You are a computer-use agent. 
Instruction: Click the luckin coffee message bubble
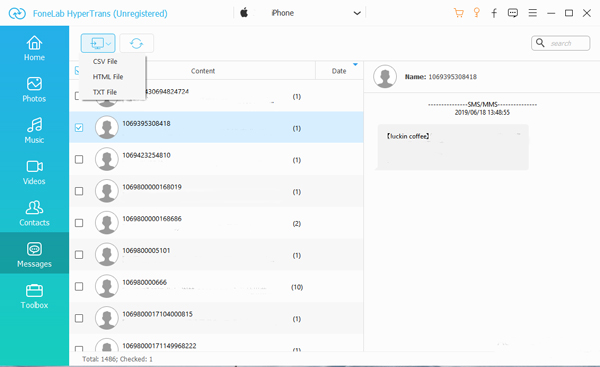click(x=453, y=147)
